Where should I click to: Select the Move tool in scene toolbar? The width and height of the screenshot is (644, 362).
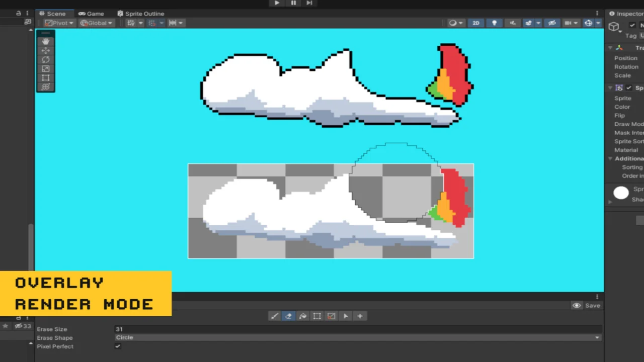[x=45, y=50]
